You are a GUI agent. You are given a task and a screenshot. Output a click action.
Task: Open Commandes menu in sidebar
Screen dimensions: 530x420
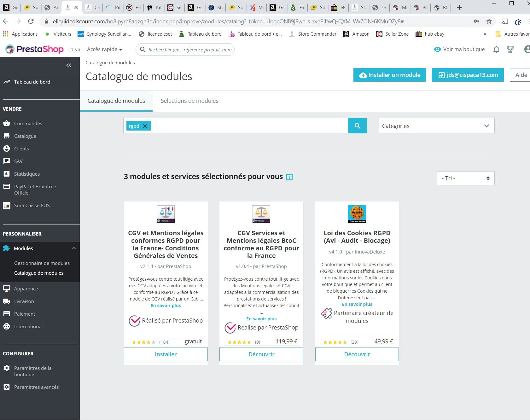(28, 123)
